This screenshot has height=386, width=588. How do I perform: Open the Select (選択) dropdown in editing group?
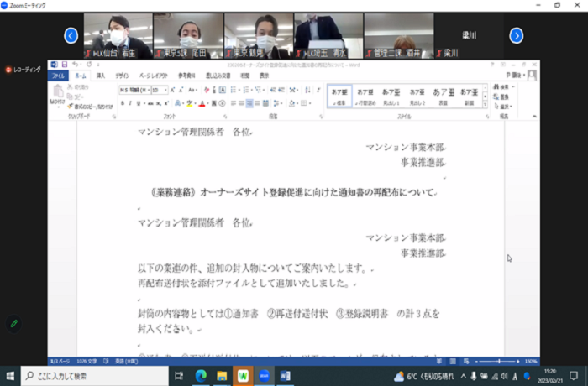503,107
